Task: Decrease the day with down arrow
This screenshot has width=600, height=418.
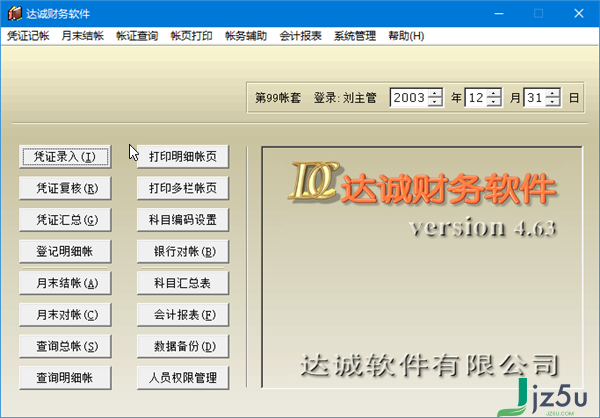Action: pos(553,102)
